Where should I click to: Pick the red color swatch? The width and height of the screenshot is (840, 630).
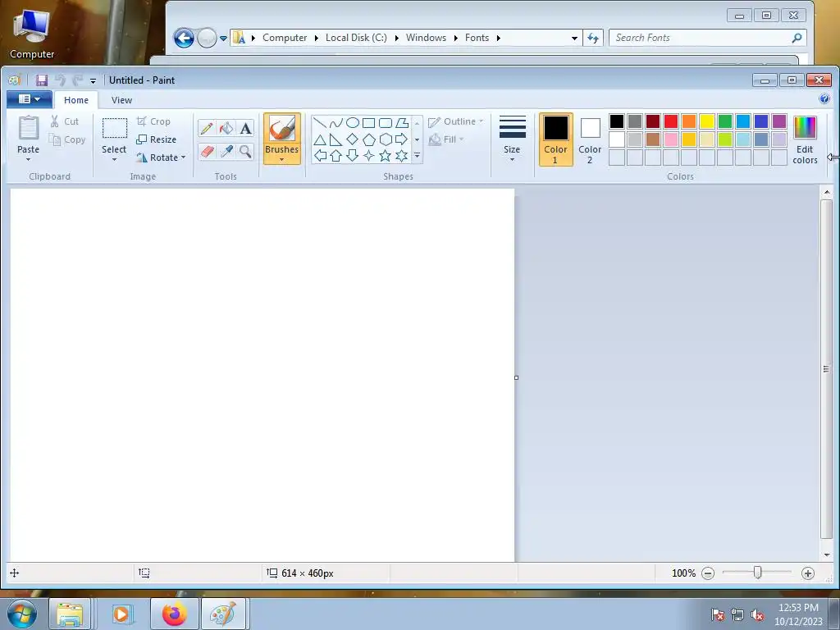pos(671,121)
